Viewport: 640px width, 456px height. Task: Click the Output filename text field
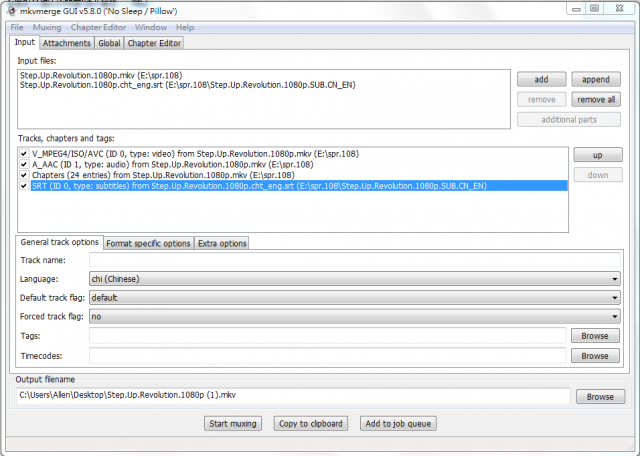point(293,395)
